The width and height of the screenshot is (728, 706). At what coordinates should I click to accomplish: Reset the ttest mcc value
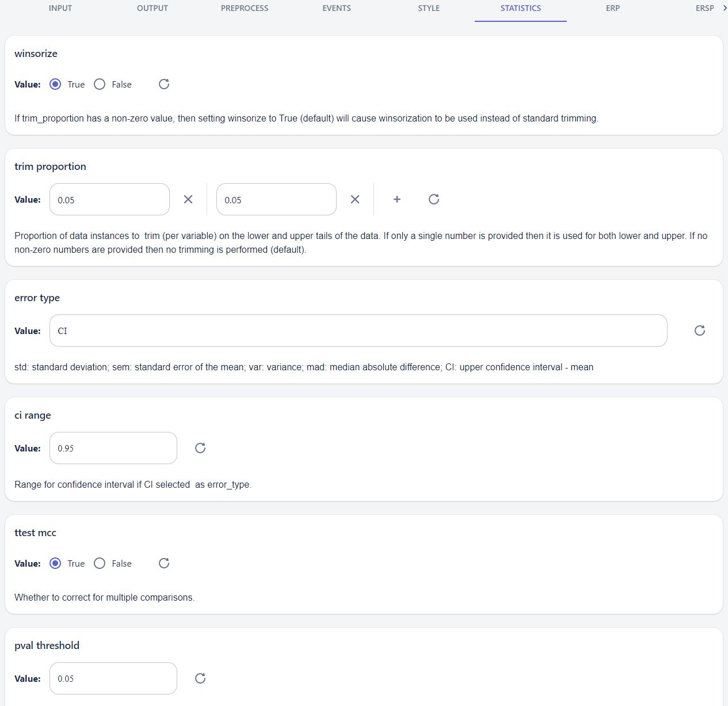click(x=164, y=563)
